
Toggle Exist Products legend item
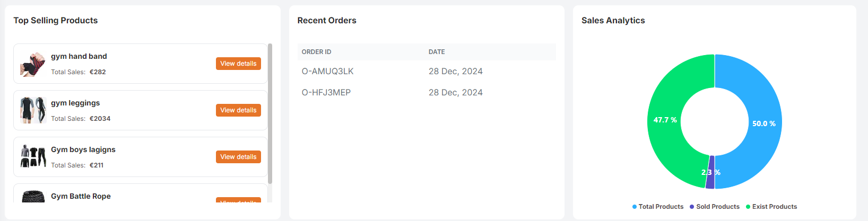coord(771,207)
